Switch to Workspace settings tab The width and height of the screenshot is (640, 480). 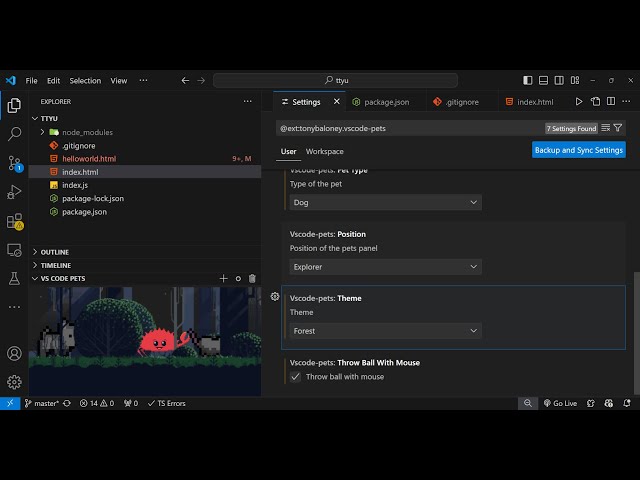[324, 152]
